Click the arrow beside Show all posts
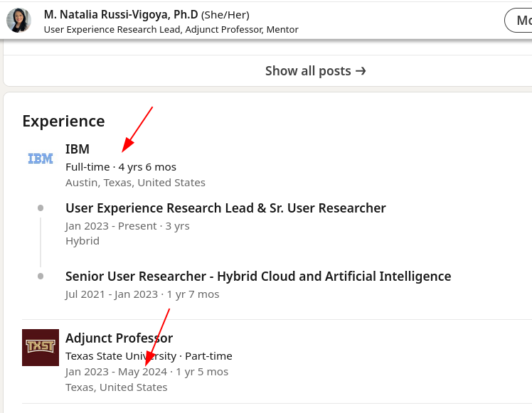The height and width of the screenshot is (413, 532). (361, 71)
